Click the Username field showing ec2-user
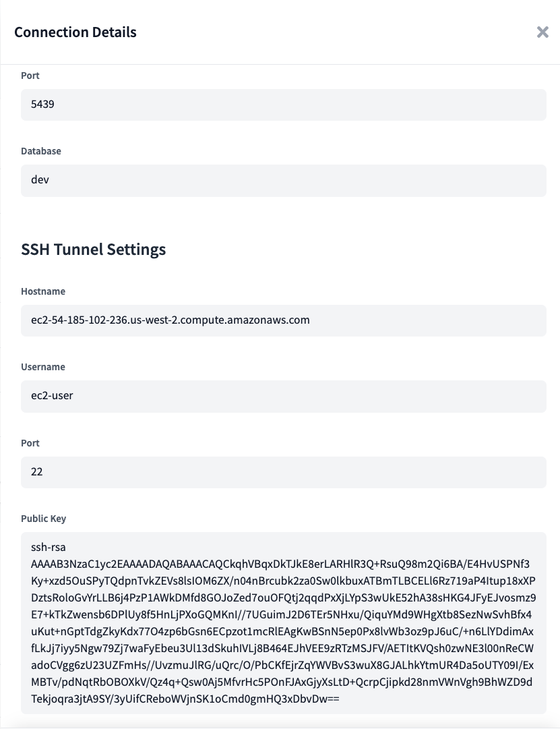 (x=283, y=397)
